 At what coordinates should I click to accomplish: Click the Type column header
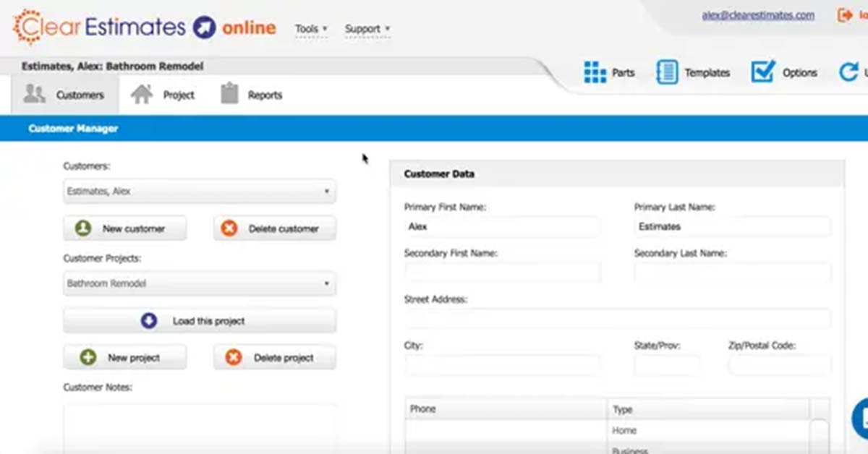point(709,409)
